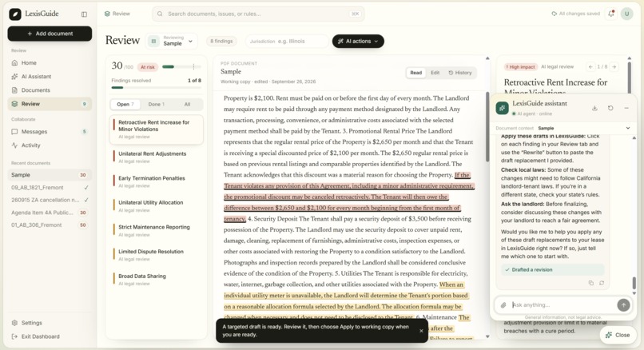The image size is (644, 350).
Task: Click the LexisGuide logo icon
Action: pos(15,14)
